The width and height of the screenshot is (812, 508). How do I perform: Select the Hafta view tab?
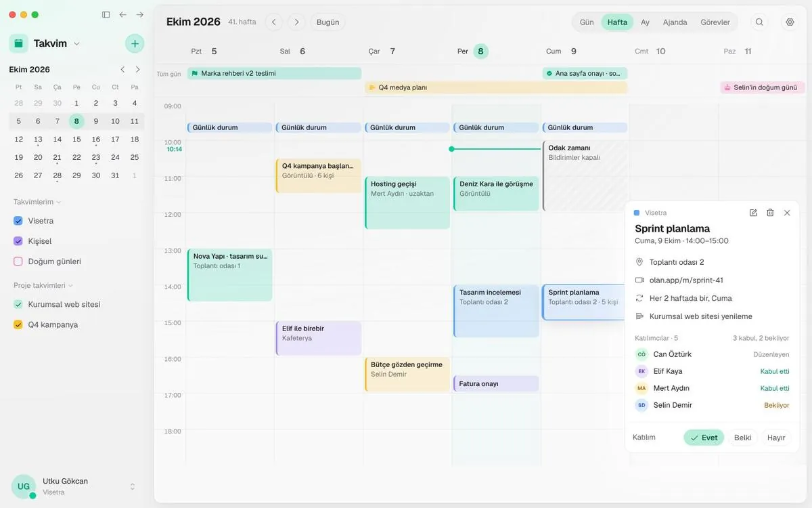[x=617, y=22]
